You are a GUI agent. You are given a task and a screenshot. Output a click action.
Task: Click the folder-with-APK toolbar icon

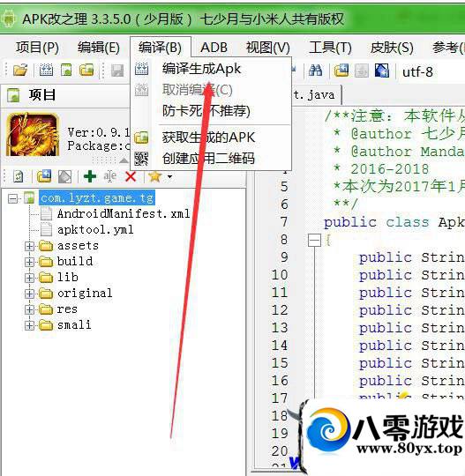[86, 71]
